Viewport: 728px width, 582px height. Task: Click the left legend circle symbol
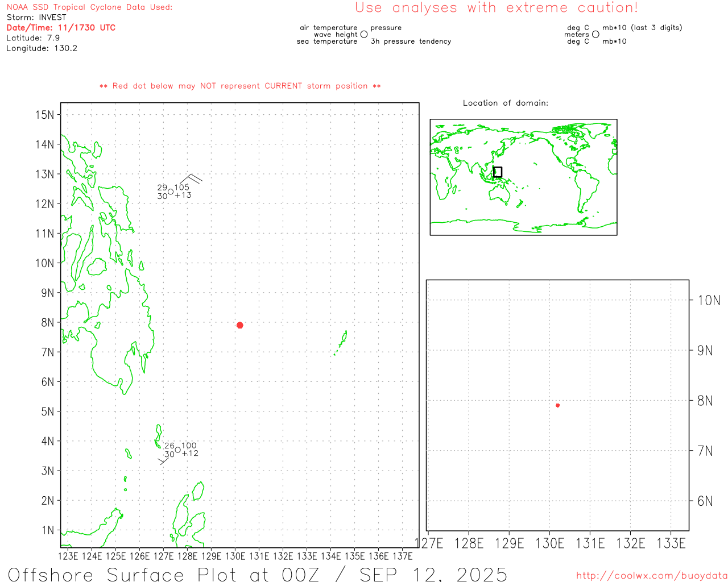point(364,34)
